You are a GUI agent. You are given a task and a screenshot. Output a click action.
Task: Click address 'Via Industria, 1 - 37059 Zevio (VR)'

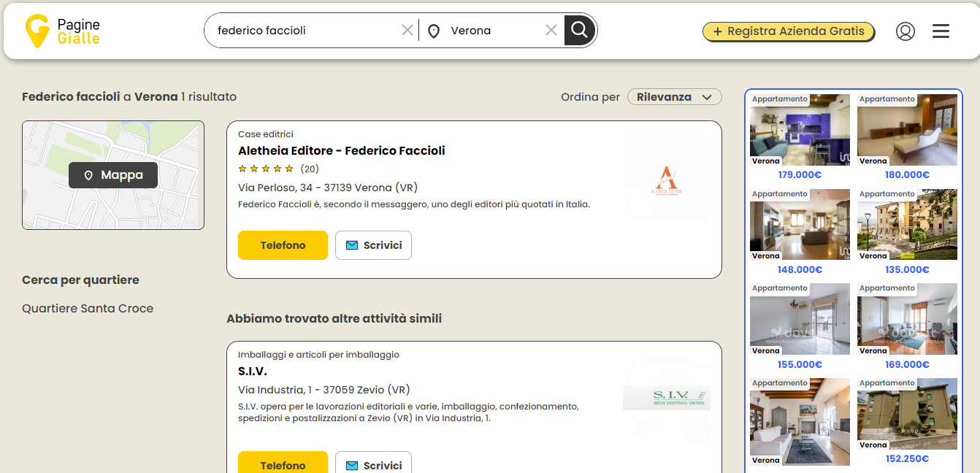pos(324,390)
